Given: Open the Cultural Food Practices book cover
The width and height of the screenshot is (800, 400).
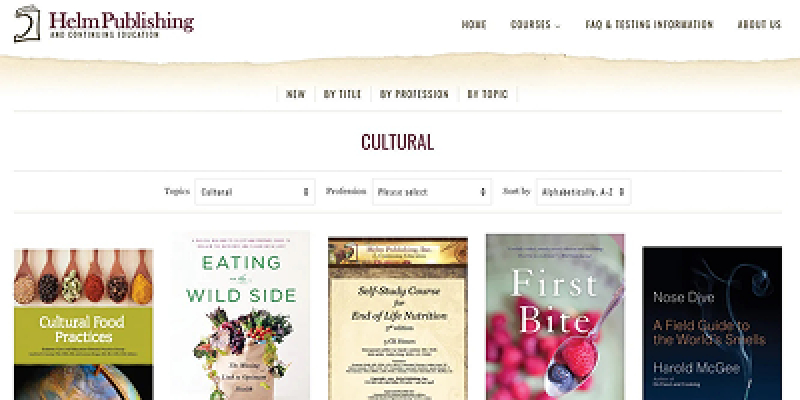Looking at the screenshot, I should (83, 324).
